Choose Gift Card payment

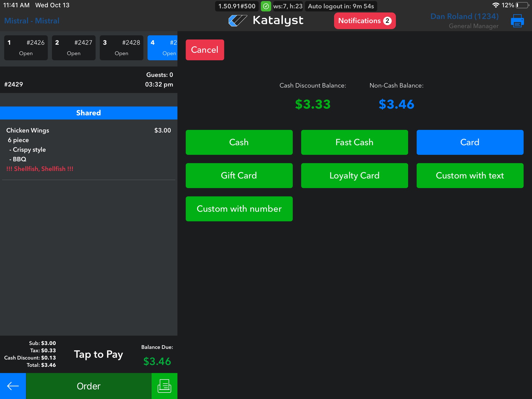point(239,176)
